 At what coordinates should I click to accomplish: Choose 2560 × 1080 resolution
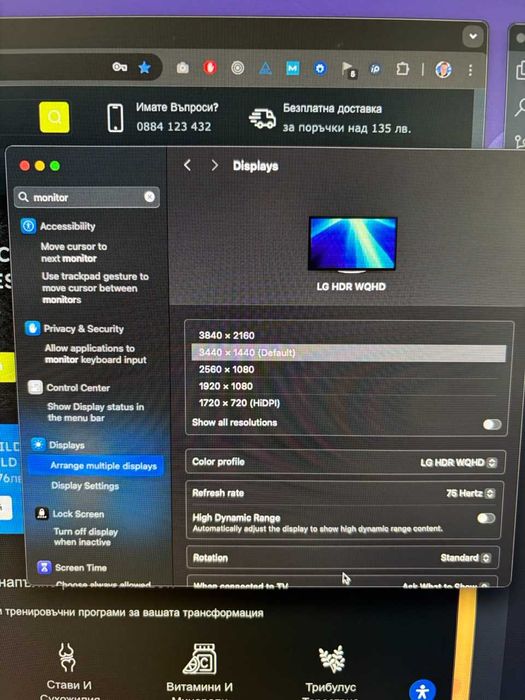349,370
